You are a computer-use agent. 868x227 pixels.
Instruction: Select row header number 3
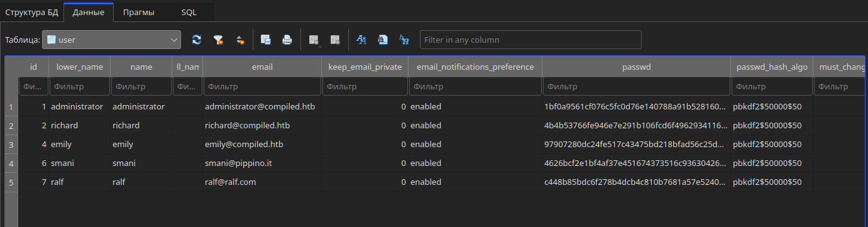click(x=11, y=145)
